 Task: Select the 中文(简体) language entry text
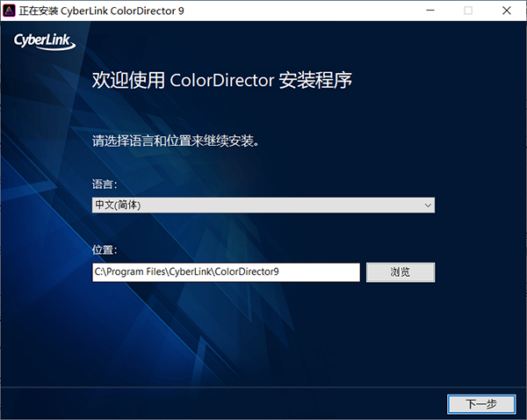coord(118,205)
